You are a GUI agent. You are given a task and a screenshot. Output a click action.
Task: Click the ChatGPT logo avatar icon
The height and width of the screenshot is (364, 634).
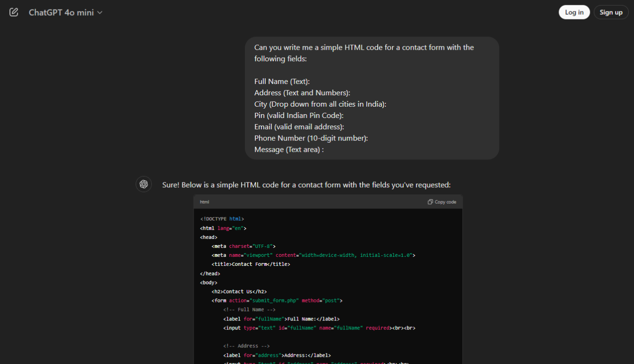(x=144, y=184)
